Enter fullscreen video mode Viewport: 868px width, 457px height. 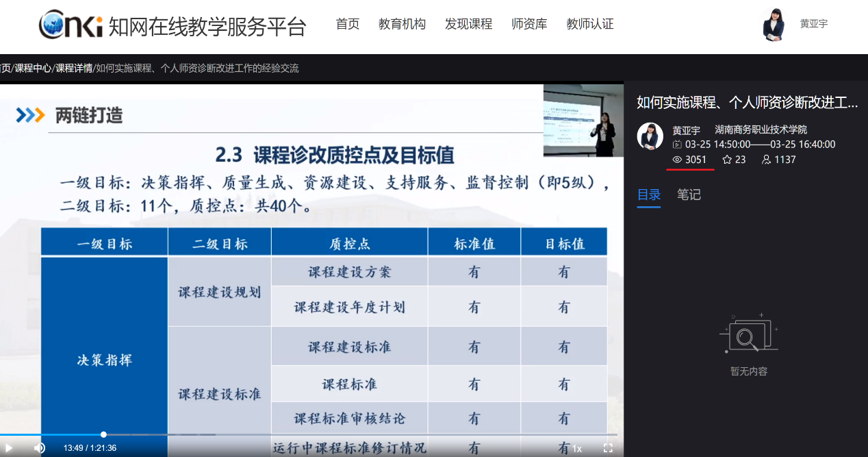click(608, 448)
